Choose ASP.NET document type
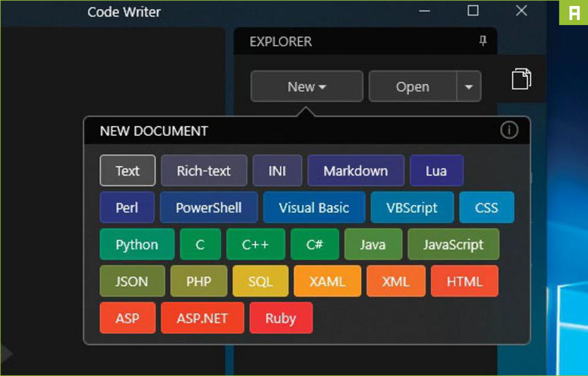Screen dimensions: 588x376 [203, 317]
